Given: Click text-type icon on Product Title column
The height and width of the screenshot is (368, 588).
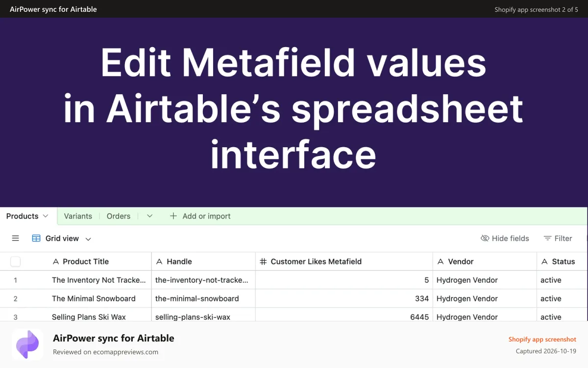Looking at the screenshot, I should pyautogui.click(x=56, y=262).
